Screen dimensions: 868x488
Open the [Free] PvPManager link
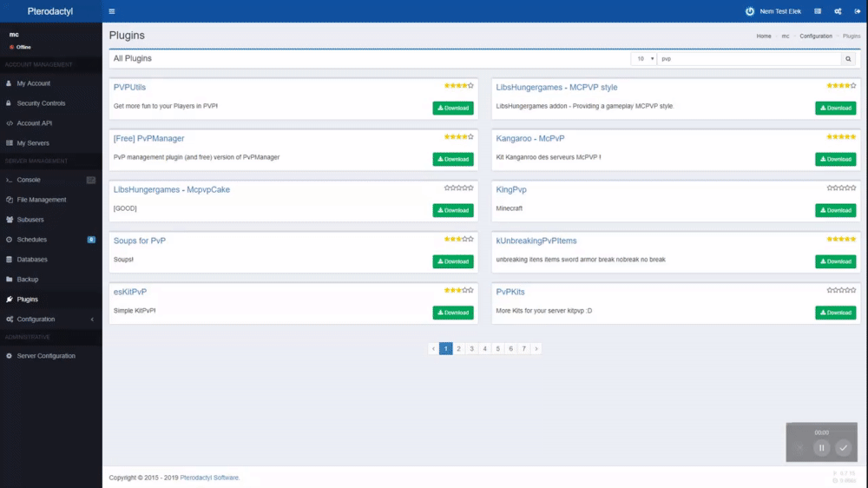pyautogui.click(x=149, y=138)
